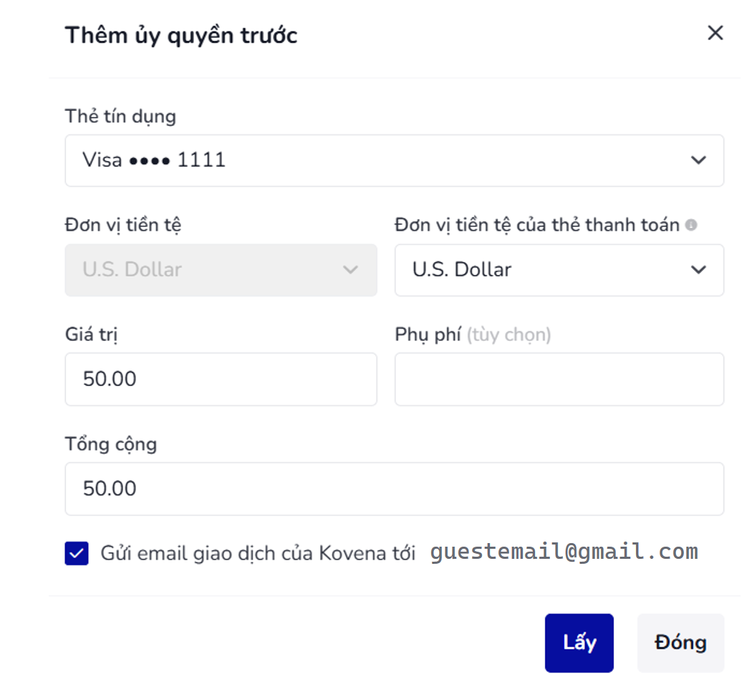The height and width of the screenshot is (700, 752).
Task: Click the greyed-out "U.S. Dollar" currency text
Action: (132, 270)
